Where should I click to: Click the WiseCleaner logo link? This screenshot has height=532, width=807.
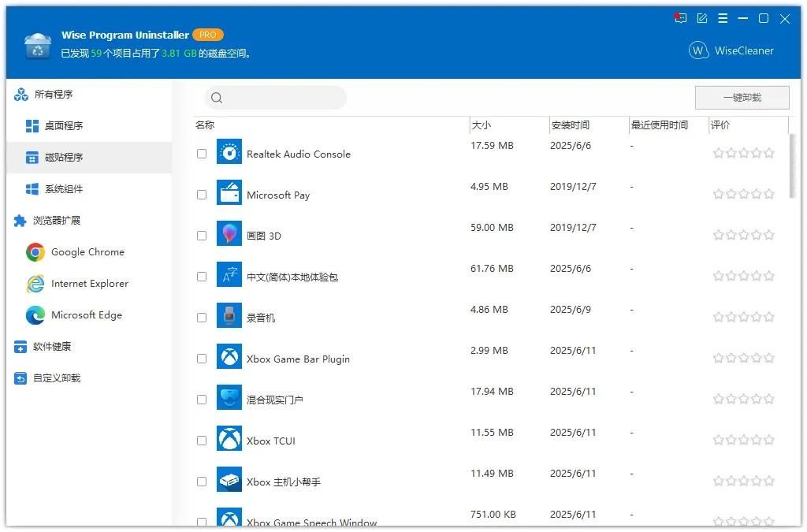(x=731, y=50)
